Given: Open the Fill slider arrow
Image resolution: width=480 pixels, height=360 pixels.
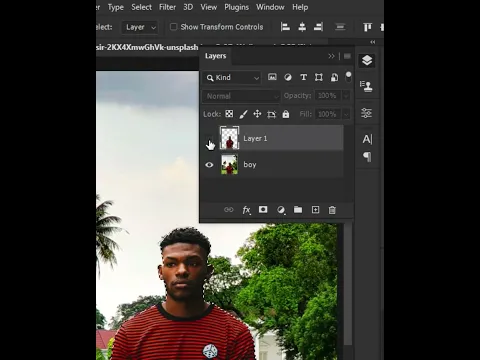Looking at the screenshot, I should (346, 114).
